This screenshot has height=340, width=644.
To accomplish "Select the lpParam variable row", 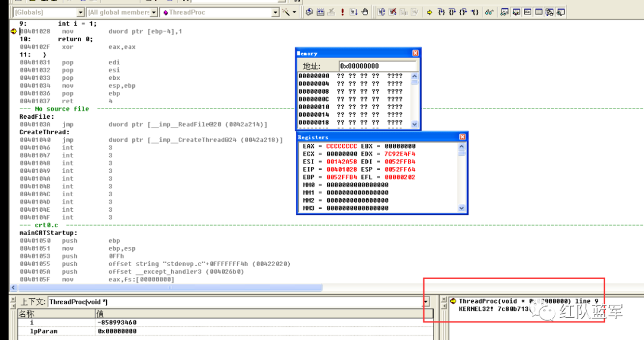I will pyautogui.click(x=225, y=331).
